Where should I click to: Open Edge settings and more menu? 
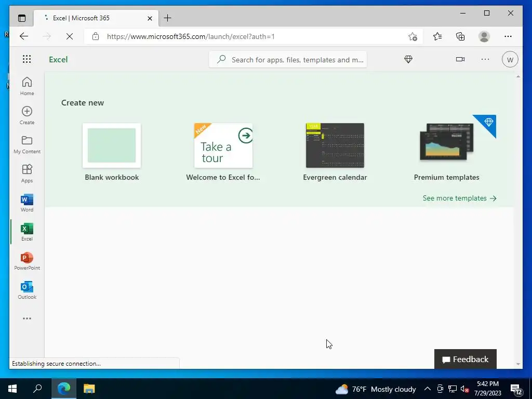coord(508,36)
